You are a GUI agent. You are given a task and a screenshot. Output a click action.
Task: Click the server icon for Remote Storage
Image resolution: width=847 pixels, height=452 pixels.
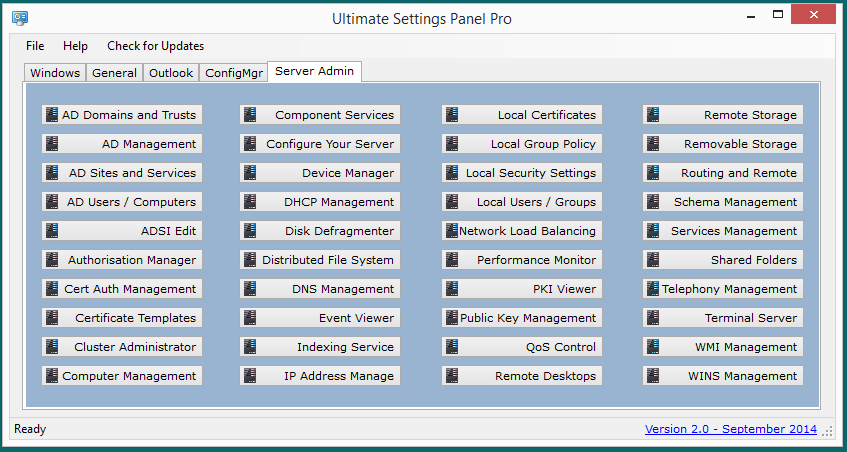pos(653,115)
